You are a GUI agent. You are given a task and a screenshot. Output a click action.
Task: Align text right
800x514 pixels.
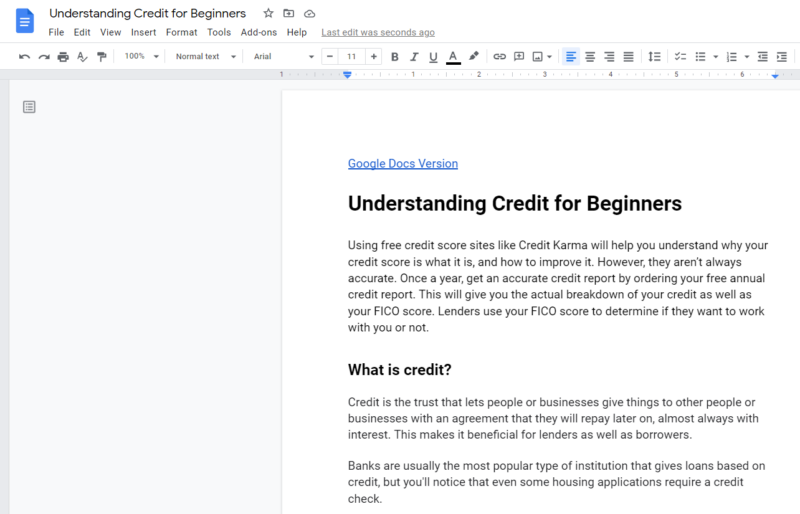click(x=609, y=57)
